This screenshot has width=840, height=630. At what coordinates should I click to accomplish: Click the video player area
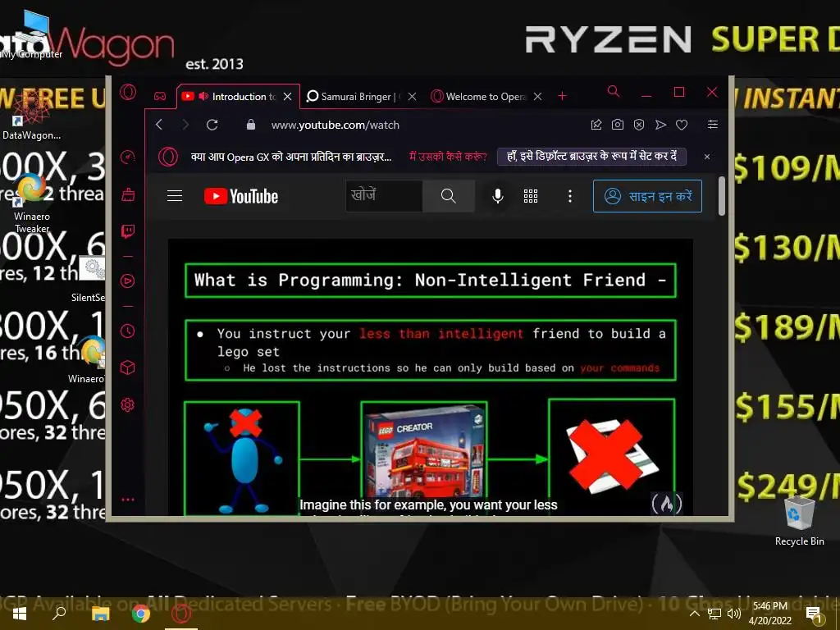[x=430, y=377]
